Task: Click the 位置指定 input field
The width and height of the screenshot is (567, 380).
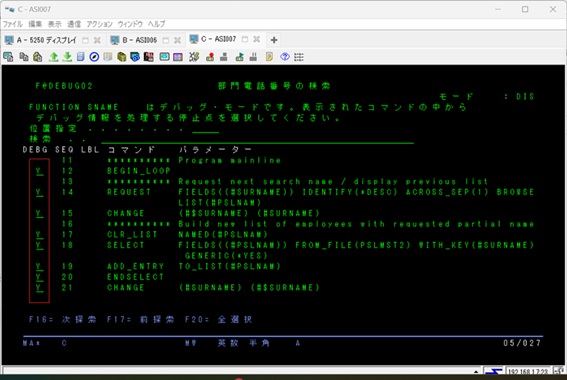Action: tap(205, 129)
